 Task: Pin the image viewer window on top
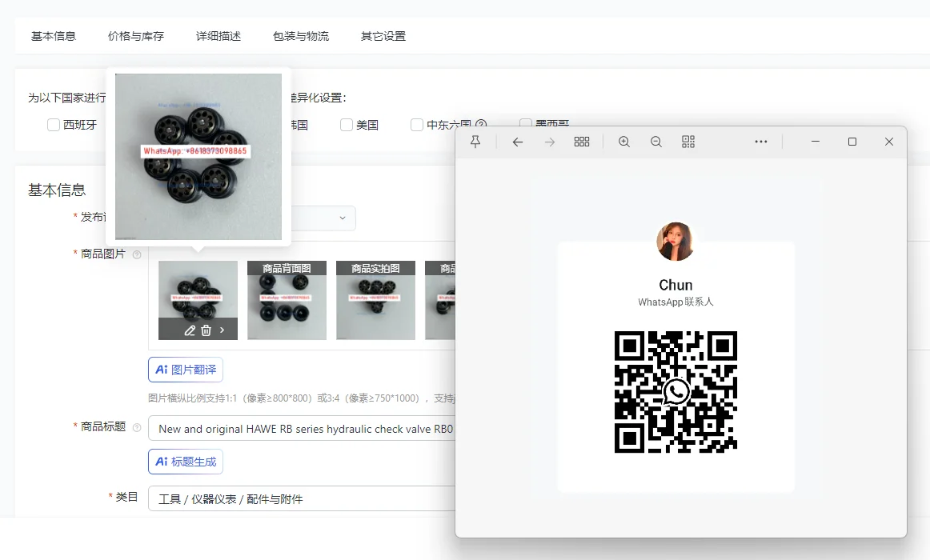click(x=475, y=142)
